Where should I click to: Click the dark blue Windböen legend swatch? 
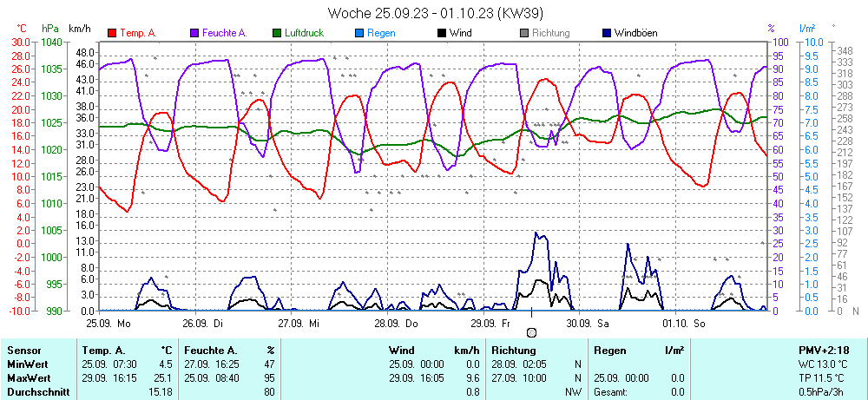pos(607,34)
